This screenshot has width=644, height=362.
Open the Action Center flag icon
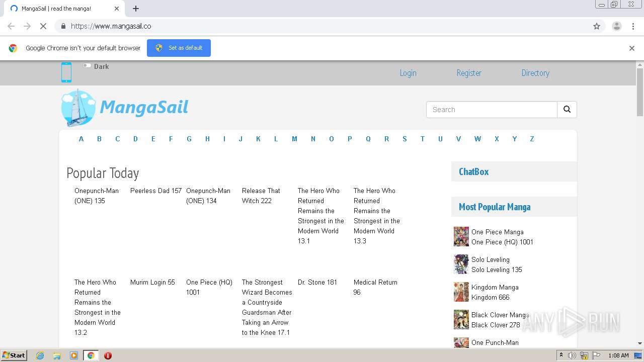[596, 355]
